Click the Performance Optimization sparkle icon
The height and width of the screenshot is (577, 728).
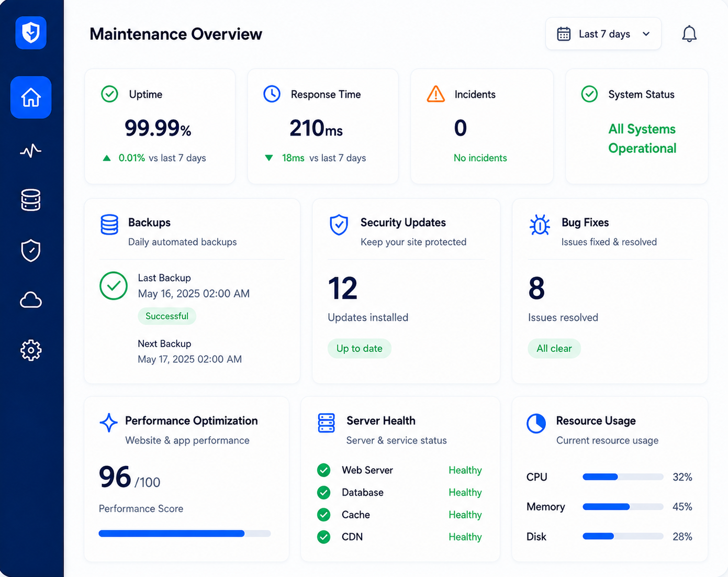108,423
